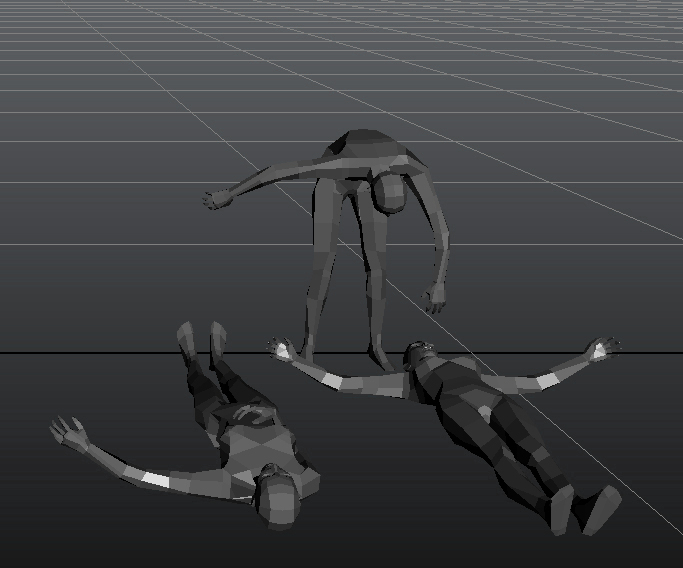Select the left lying figure's outstretched open hand
This screenshot has height=568, width=683.
(x=70, y=434)
